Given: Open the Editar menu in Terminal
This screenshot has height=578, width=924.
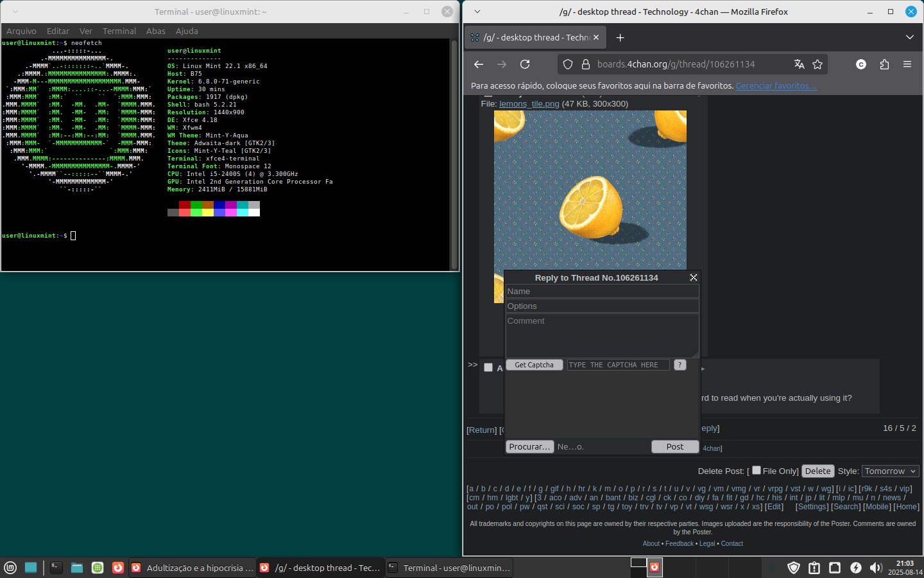Looking at the screenshot, I should 58,31.
